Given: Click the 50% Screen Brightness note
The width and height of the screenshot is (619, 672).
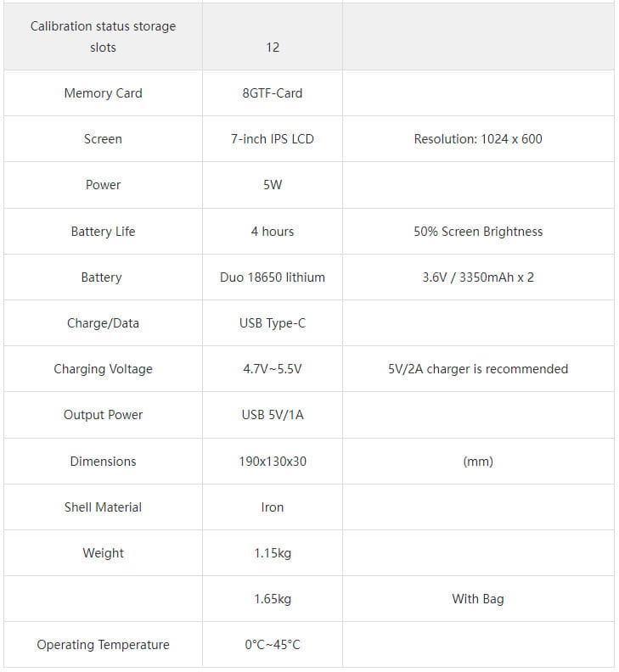Looking at the screenshot, I should click(477, 232).
